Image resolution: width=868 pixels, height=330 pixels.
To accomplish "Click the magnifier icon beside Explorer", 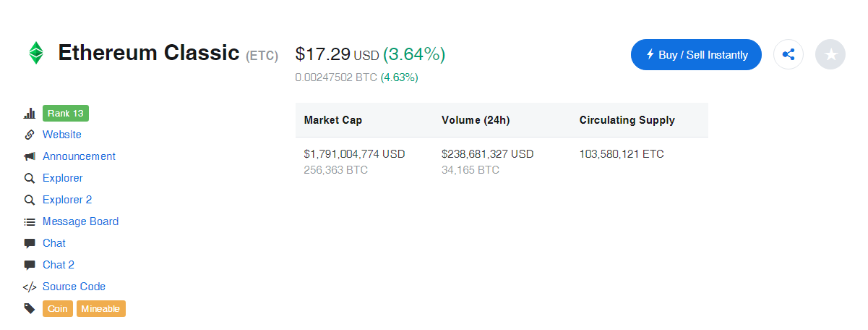I will [x=30, y=178].
